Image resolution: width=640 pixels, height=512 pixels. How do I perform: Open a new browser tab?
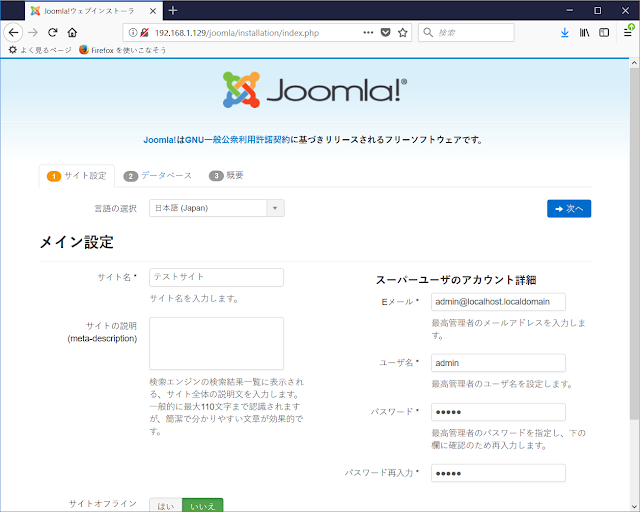pos(173,11)
